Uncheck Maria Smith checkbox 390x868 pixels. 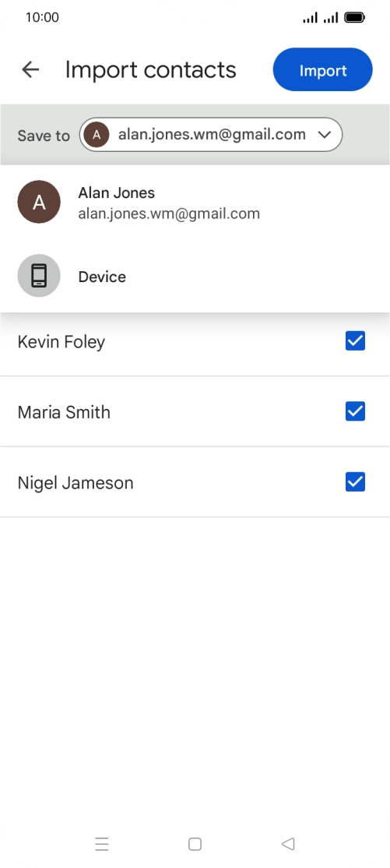coord(355,411)
